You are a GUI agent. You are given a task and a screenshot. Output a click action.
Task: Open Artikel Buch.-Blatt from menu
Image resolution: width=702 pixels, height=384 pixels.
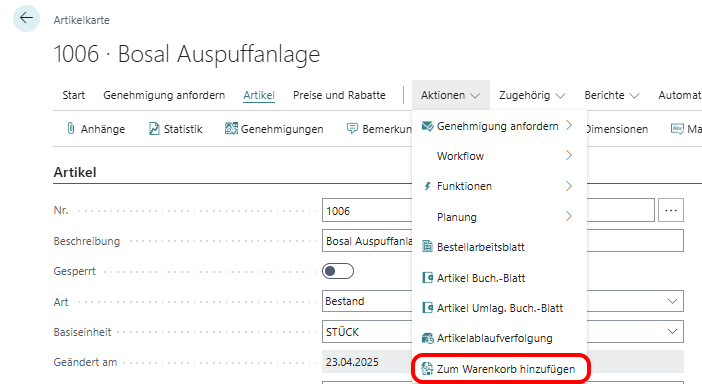[x=480, y=278]
